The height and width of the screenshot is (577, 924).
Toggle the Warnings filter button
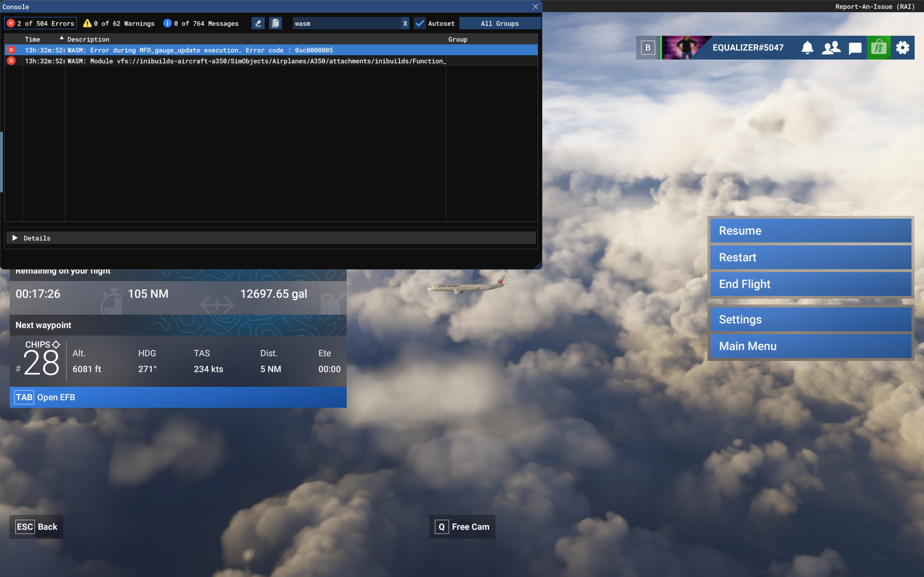click(x=119, y=23)
